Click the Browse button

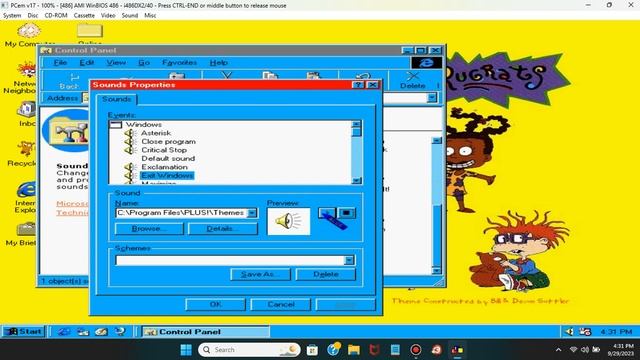click(149, 229)
